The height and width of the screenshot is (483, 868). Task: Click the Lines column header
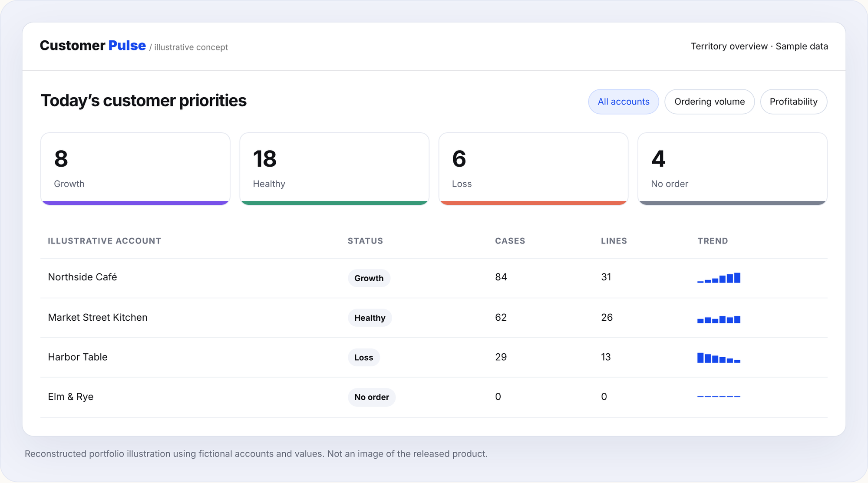coord(614,241)
